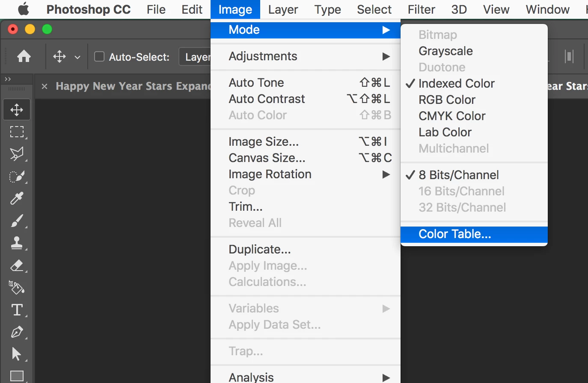
Task: Choose Duplicate... from Image menu
Action: pos(306,249)
